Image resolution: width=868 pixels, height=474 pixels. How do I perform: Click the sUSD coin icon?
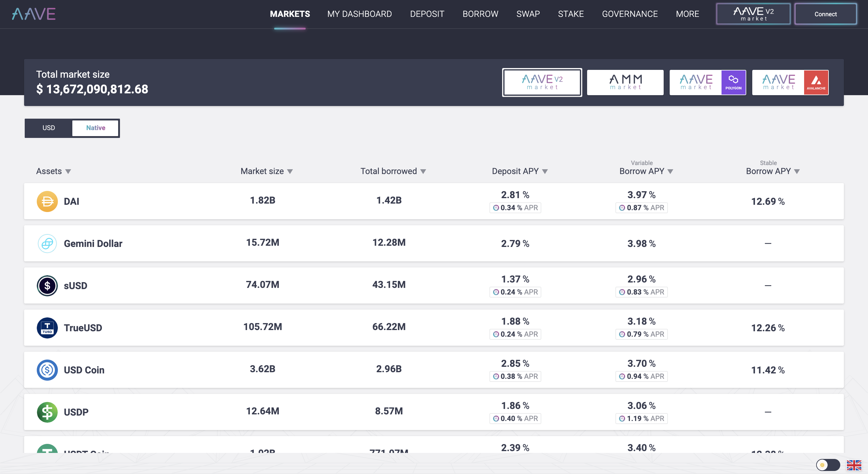pyautogui.click(x=47, y=285)
